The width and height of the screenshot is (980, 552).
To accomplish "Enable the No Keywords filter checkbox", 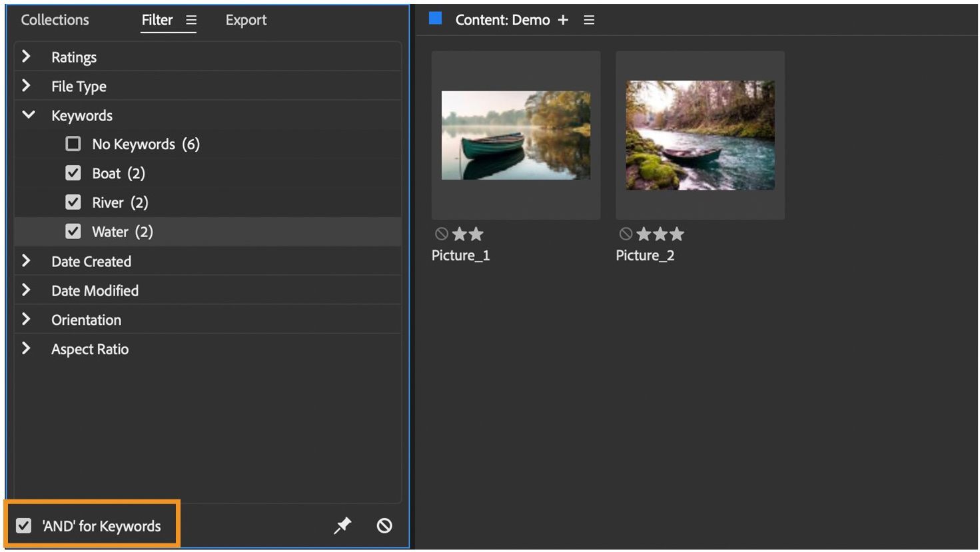I will tap(73, 144).
